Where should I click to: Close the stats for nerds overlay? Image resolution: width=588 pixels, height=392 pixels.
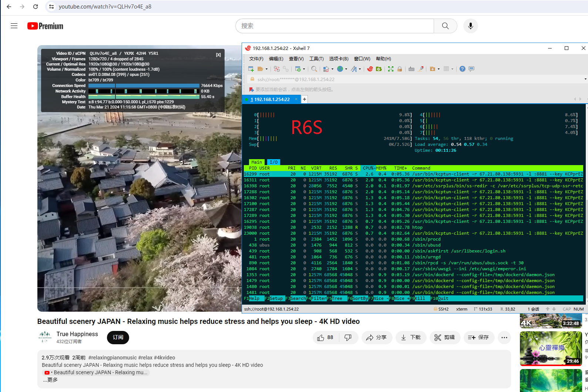click(x=218, y=55)
